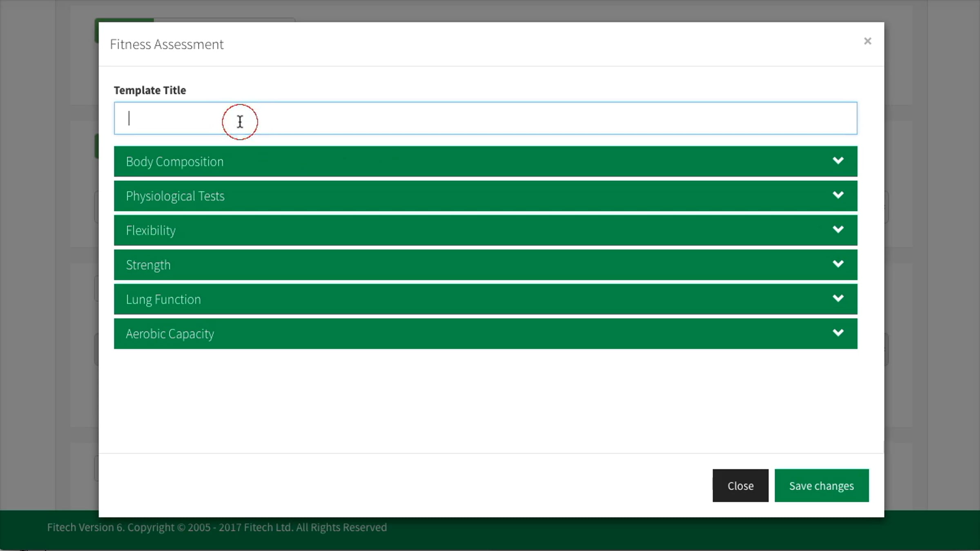The width and height of the screenshot is (980, 551).
Task: Dismiss Fitness Assessment dialog with X
Action: [x=868, y=41]
